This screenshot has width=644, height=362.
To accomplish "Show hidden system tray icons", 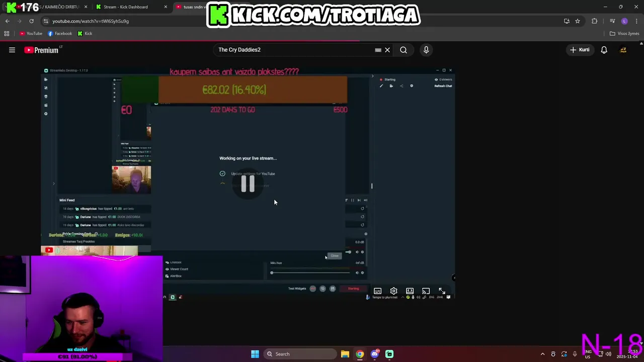I will [542, 354].
